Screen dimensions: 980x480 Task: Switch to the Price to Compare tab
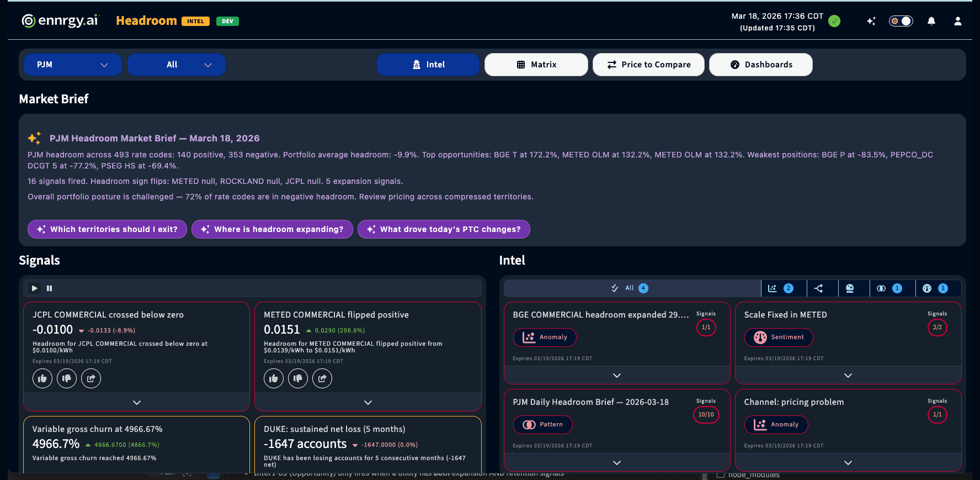[648, 65]
